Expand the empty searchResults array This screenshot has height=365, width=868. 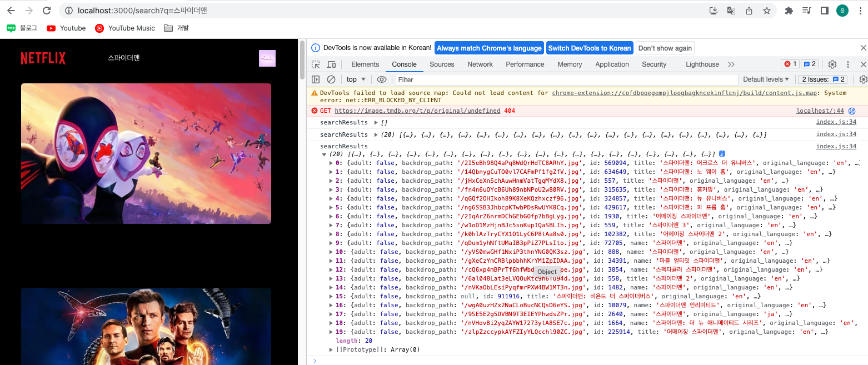[376, 122]
